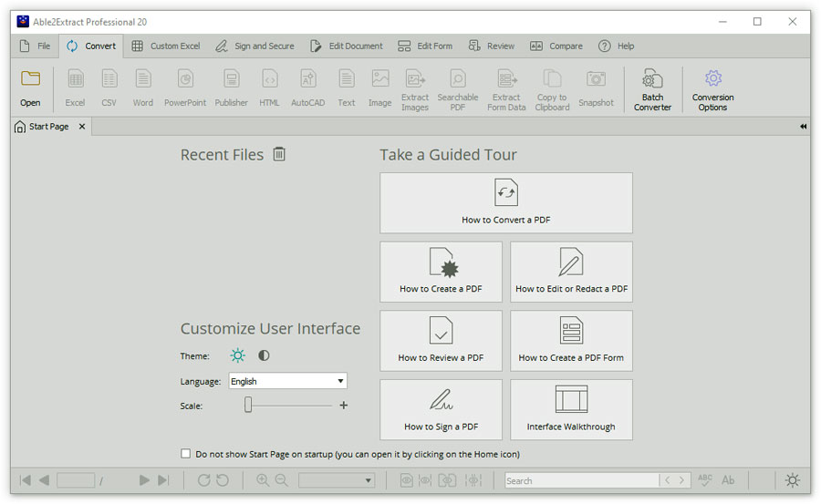The image size is (821, 504).
Task: Select the light theme sun icon
Action: (238, 355)
